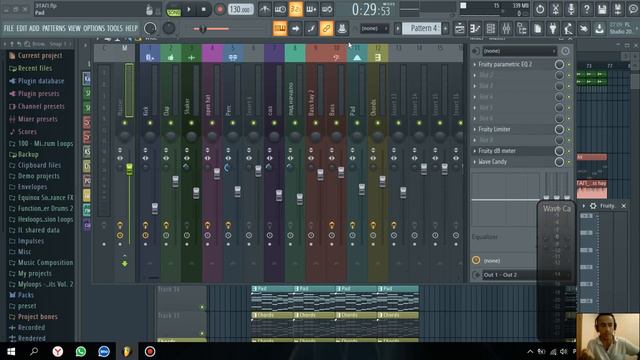Mute the Pad mixer track LED
The width and height of the screenshot is (640, 360).
(x=357, y=123)
